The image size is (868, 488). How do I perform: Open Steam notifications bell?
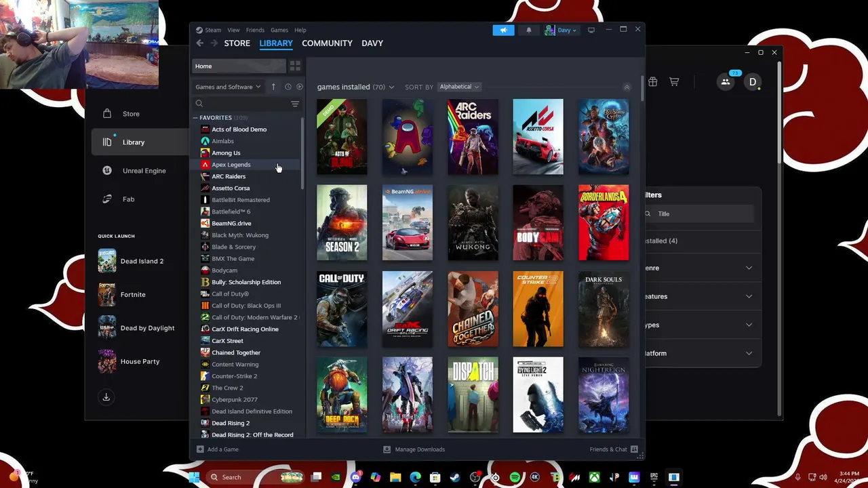tap(529, 30)
